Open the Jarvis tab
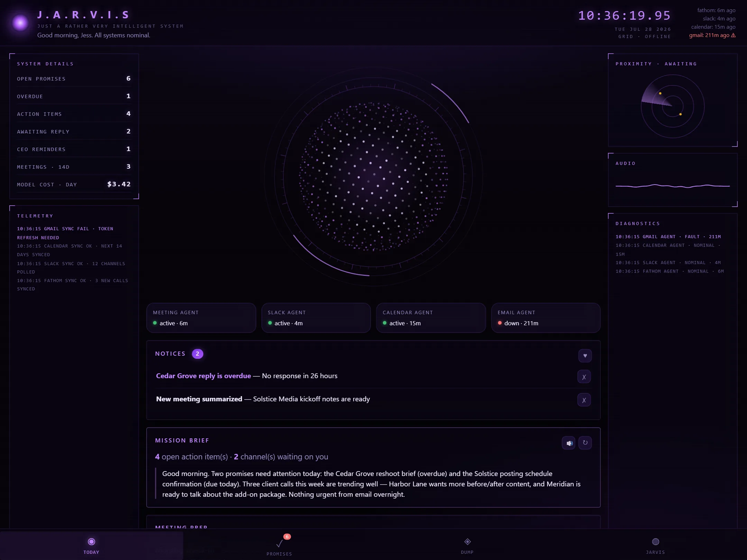 (x=655, y=545)
